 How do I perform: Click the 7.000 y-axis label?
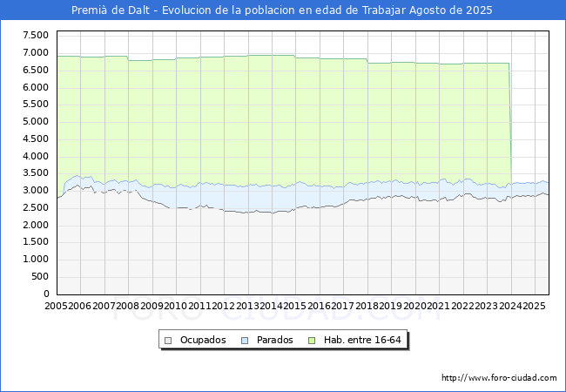36,52
